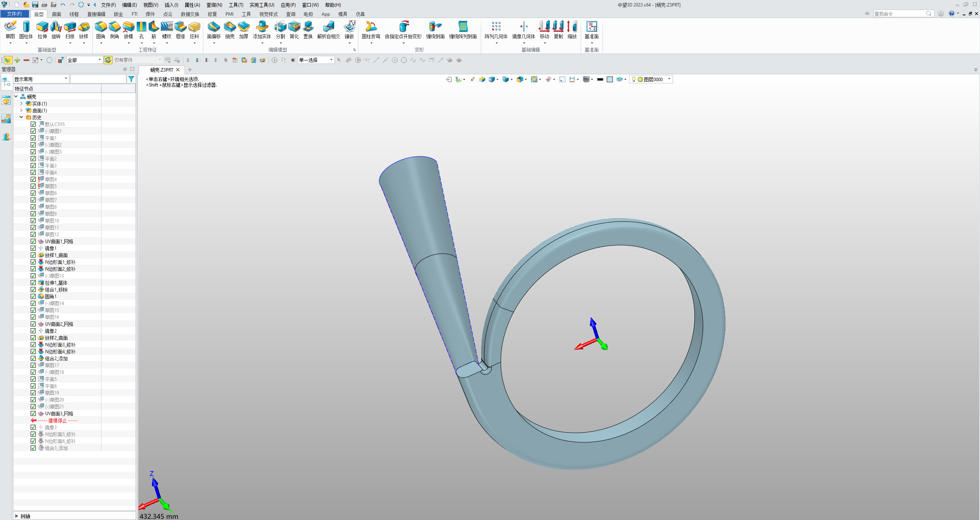Collapse the 历史 history folder
The height and width of the screenshot is (520, 980).
click(x=21, y=117)
